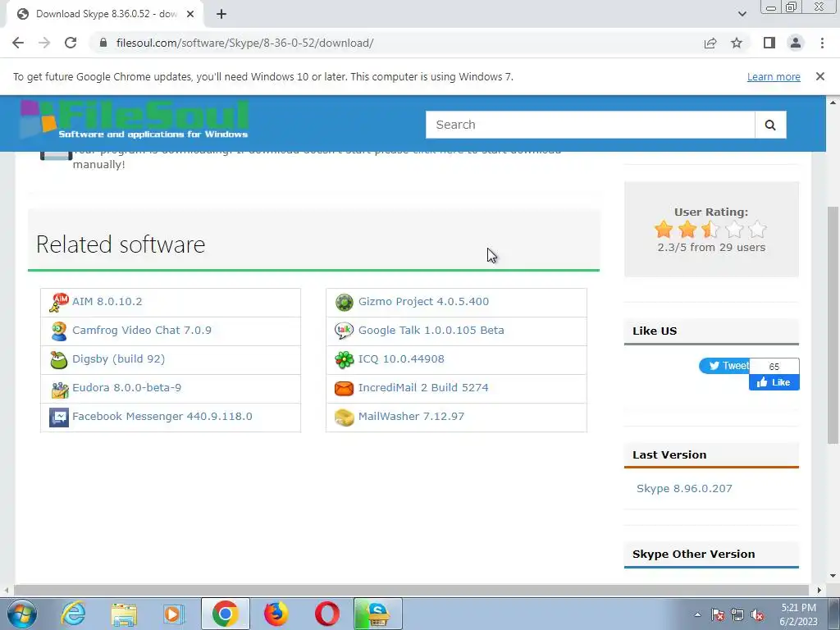The height and width of the screenshot is (630, 840).
Task: Click Learn more in the update notice
Action: click(774, 76)
